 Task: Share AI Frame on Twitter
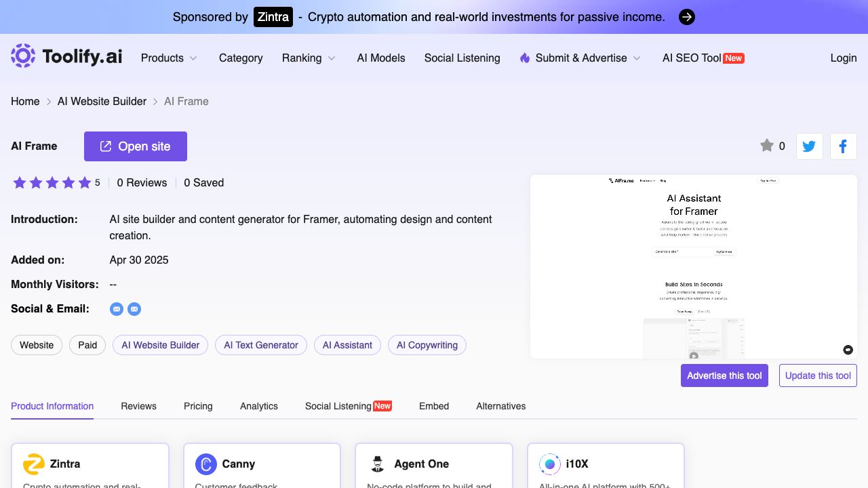(x=809, y=146)
